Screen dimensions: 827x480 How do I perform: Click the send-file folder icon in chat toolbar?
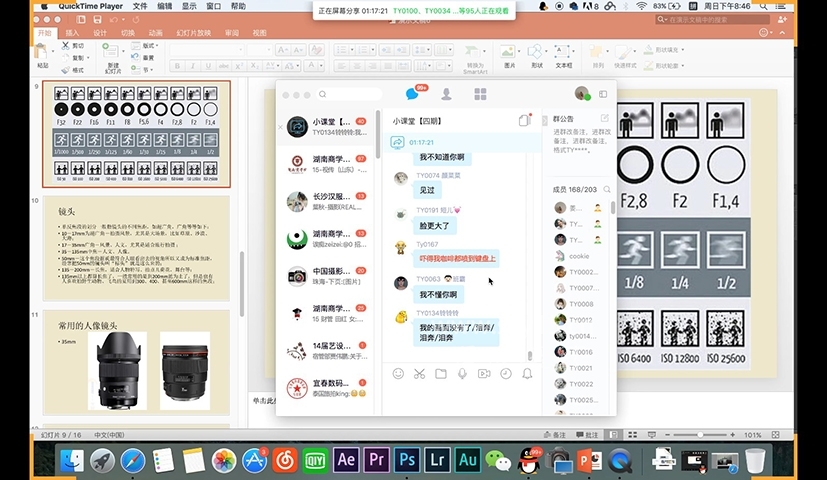coord(441,374)
